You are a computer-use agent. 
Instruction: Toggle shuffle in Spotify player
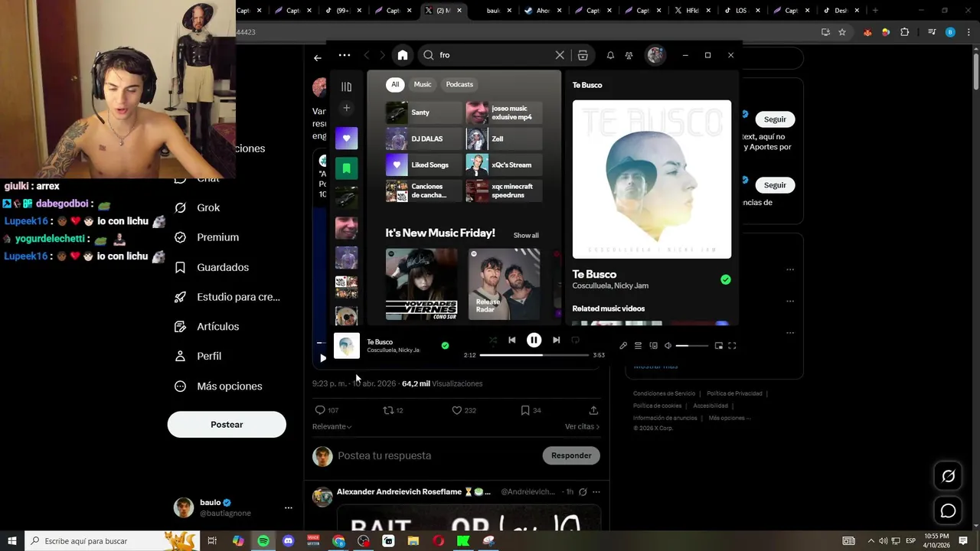pos(493,340)
